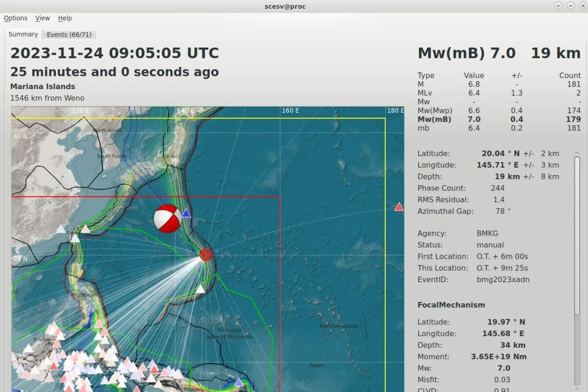Click the focal mechanism beachball on the map
Viewport: 588px width, 392px height.
[x=168, y=219]
